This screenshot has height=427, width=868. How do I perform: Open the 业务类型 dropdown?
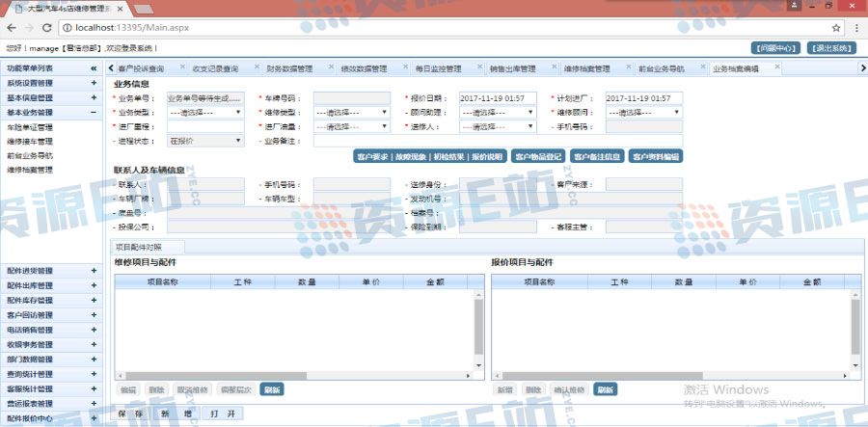[204, 112]
